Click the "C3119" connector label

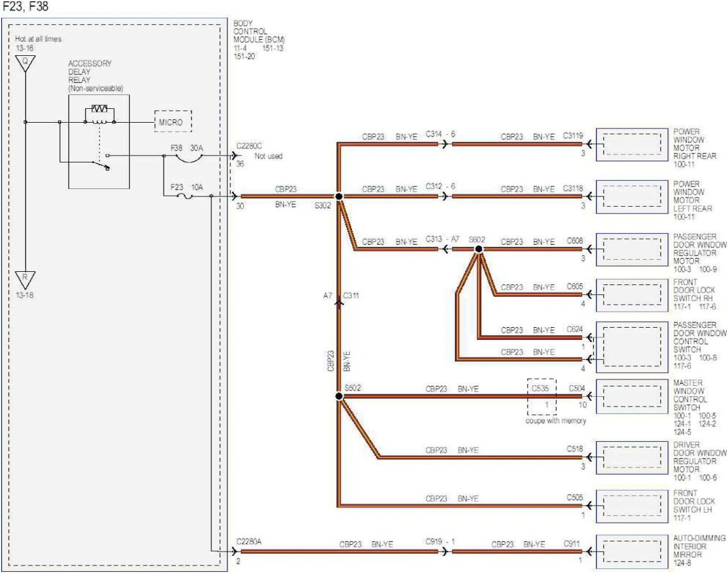[x=573, y=136]
